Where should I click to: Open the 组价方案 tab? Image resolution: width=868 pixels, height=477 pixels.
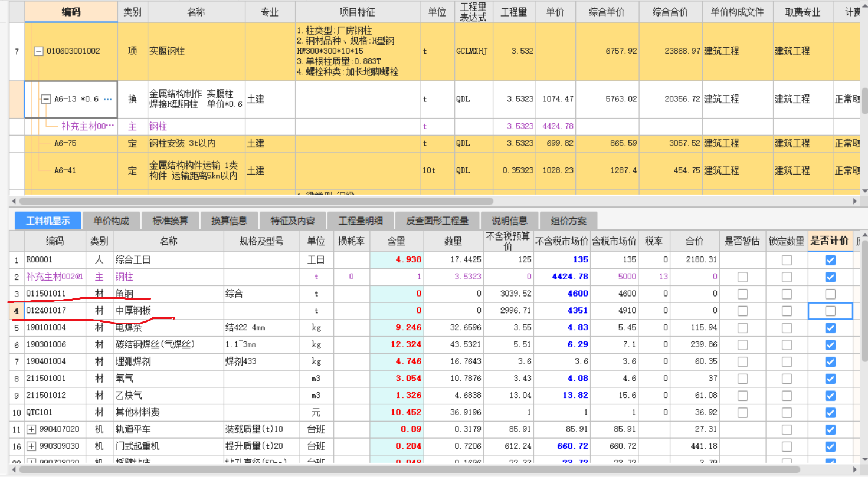[569, 221]
